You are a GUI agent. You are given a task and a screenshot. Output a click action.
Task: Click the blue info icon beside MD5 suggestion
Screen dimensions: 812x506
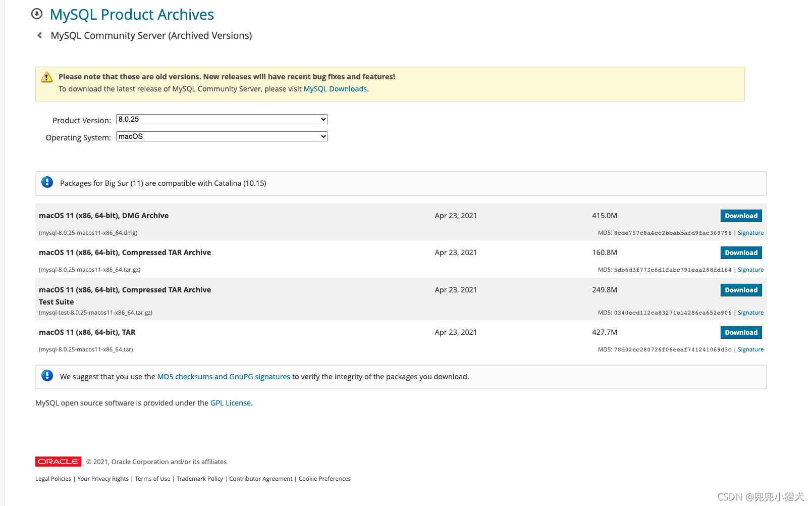[x=47, y=376]
